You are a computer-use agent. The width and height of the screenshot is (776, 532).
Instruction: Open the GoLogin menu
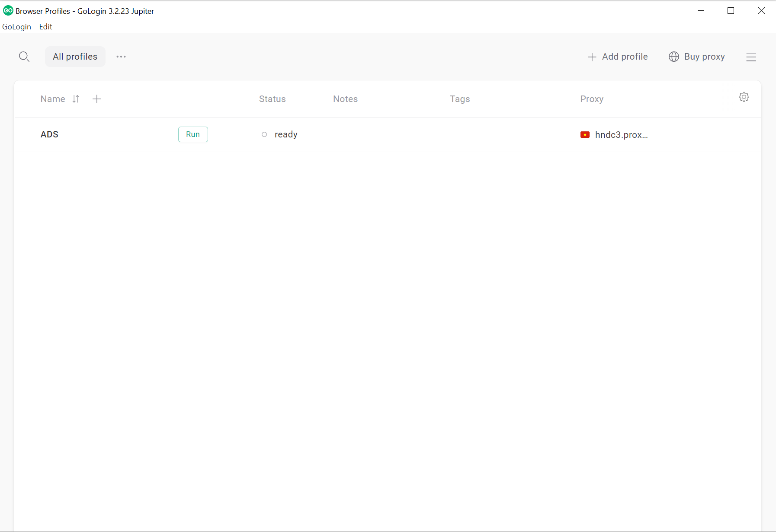coord(16,26)
